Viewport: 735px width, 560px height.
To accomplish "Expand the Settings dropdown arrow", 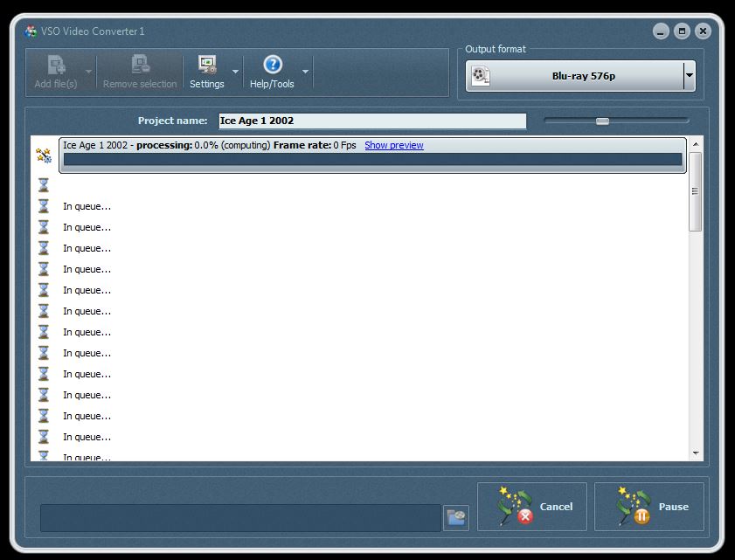I will coord(235,72).
